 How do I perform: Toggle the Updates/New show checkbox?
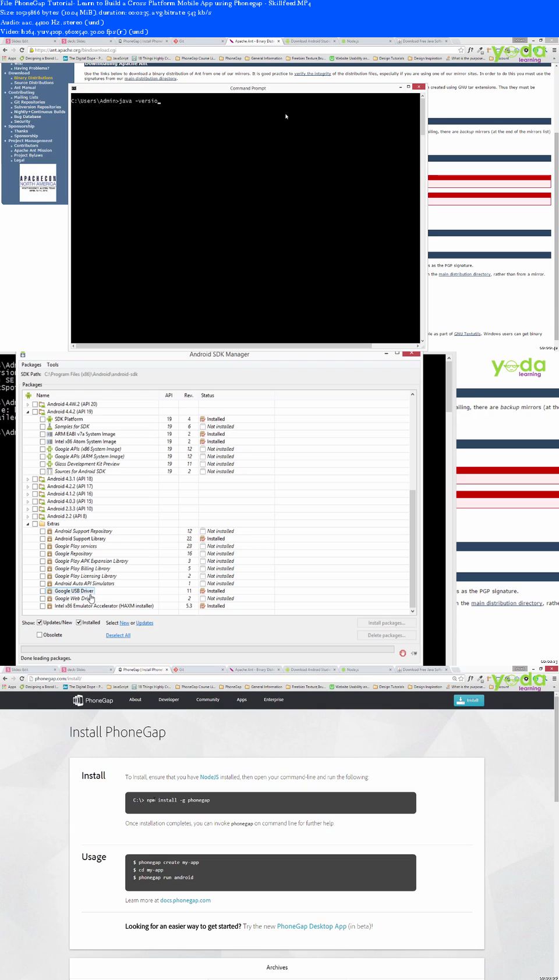coord(40,622)
